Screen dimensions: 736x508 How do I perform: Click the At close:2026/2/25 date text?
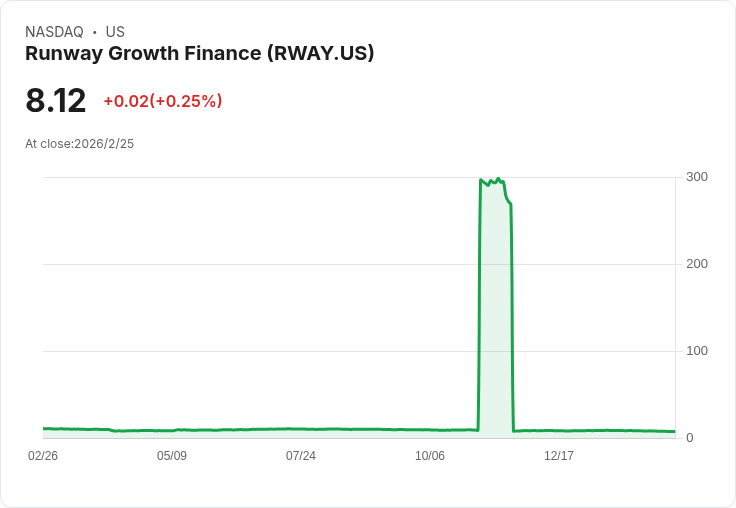click(79, 144)
